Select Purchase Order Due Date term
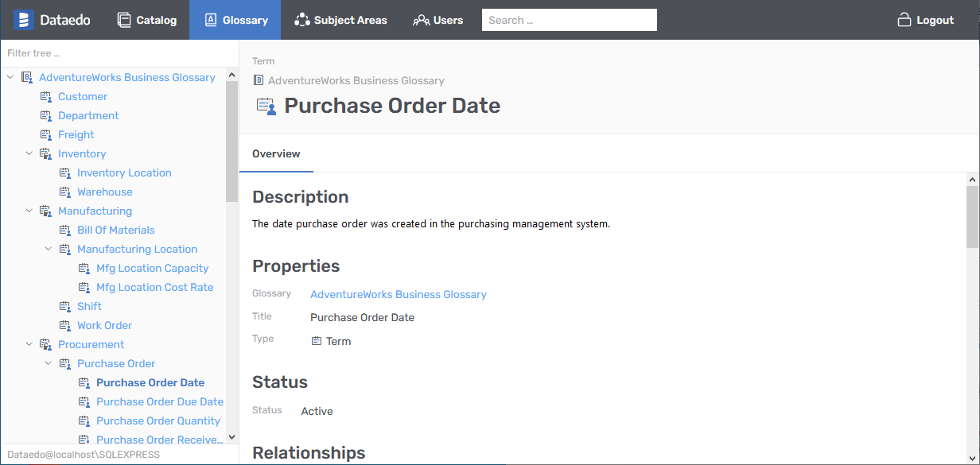980x465 pixels. pos(159,401)
